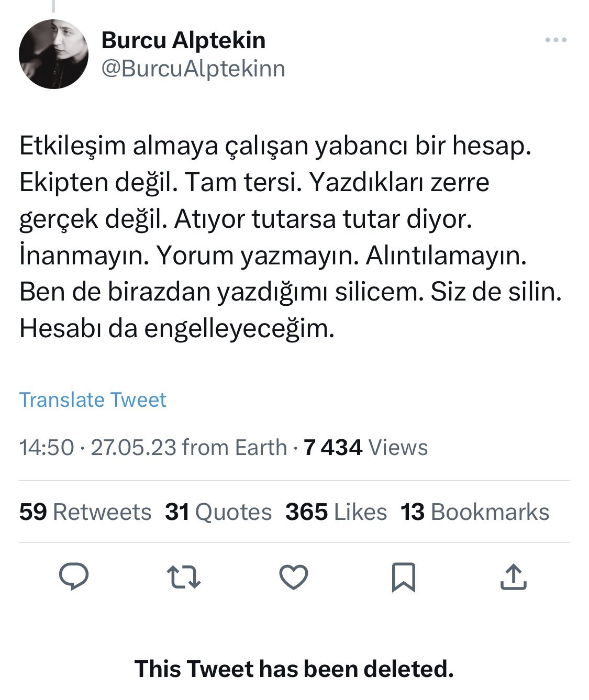The image size is (589, 700).
Task: Tap the share upload icon
Action: pyautogui.click(x=513, y=577)
